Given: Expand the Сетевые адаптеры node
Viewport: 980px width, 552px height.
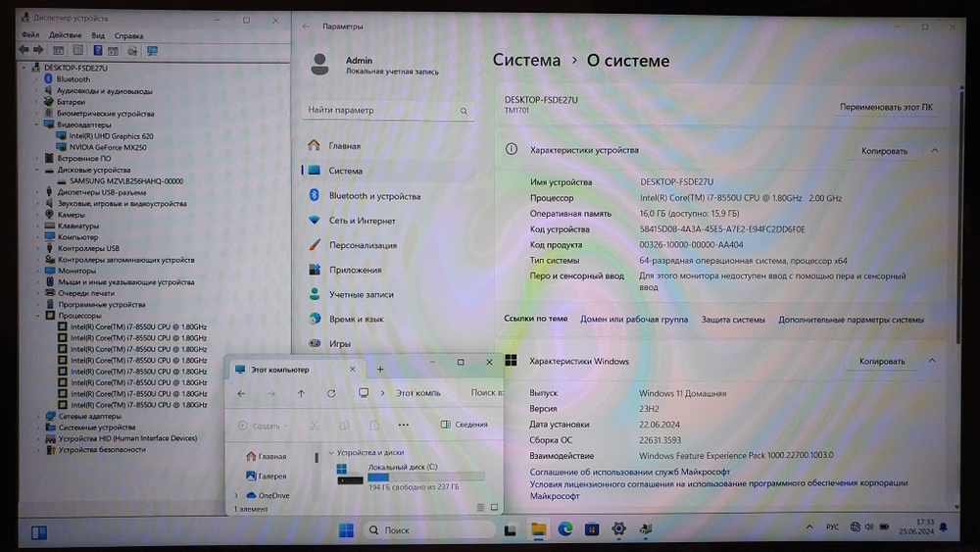Looking at the screenshot, I should coord(38,417).
